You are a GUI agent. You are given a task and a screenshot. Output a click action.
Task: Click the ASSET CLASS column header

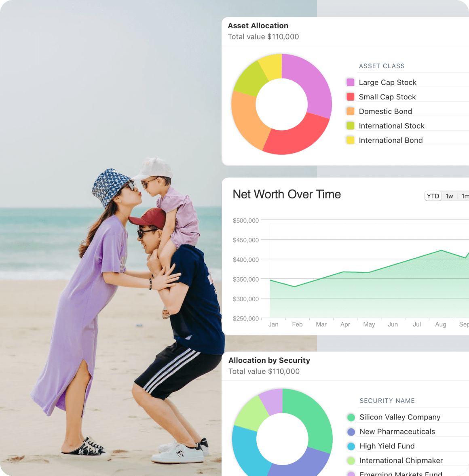(x=382, y=66)
